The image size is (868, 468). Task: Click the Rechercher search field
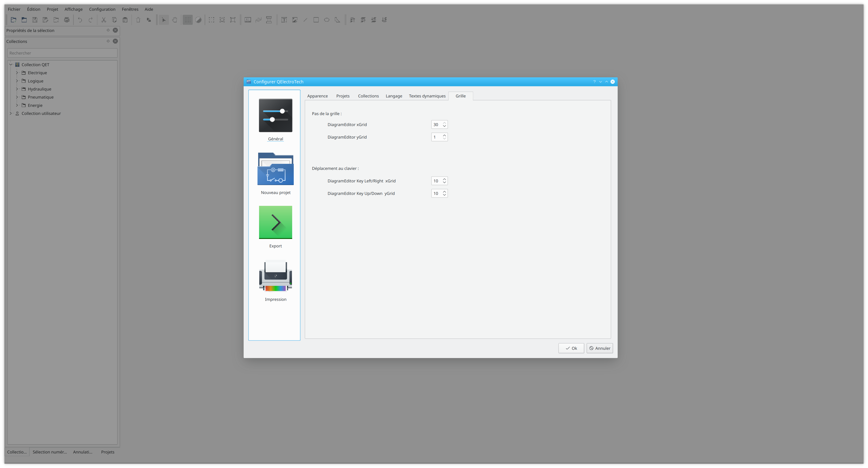coord(62,53)
